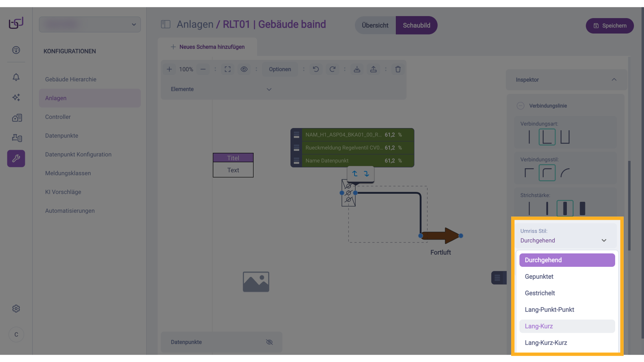Click the zoom-in plus icon
The height and width of the screenshot is (362, 644).
[169, 69]
